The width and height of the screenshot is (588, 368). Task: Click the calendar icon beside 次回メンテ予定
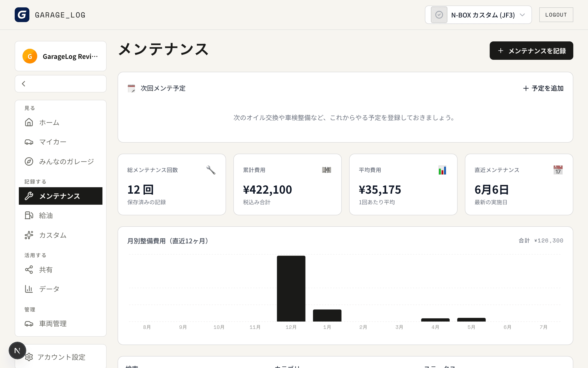[x=131, y=88]
